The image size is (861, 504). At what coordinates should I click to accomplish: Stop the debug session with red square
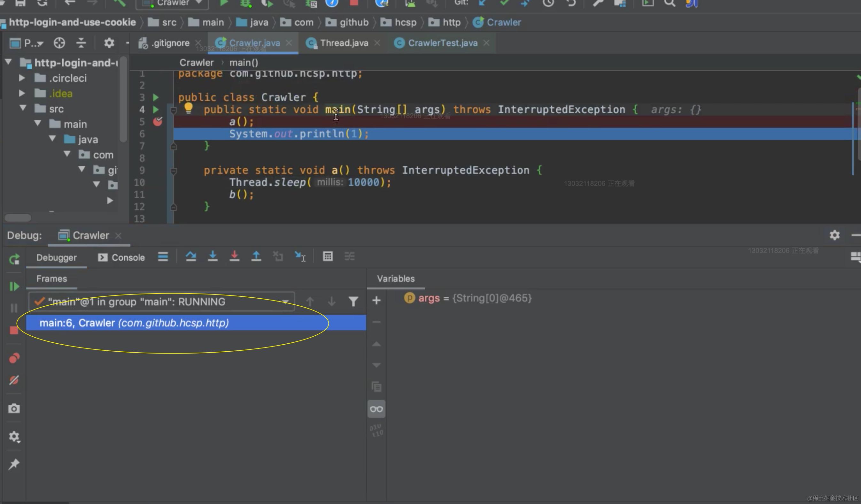(14, 330)
